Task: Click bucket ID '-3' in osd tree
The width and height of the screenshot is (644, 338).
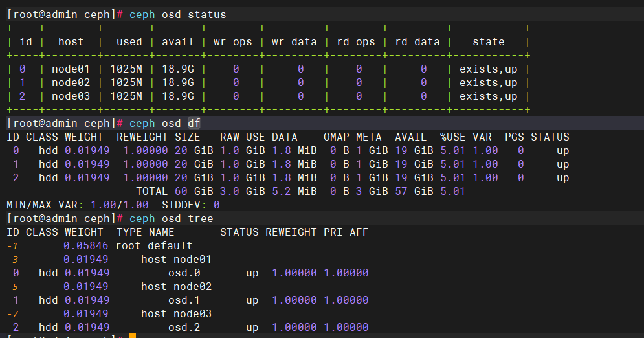Action: (x=12, y=260)
